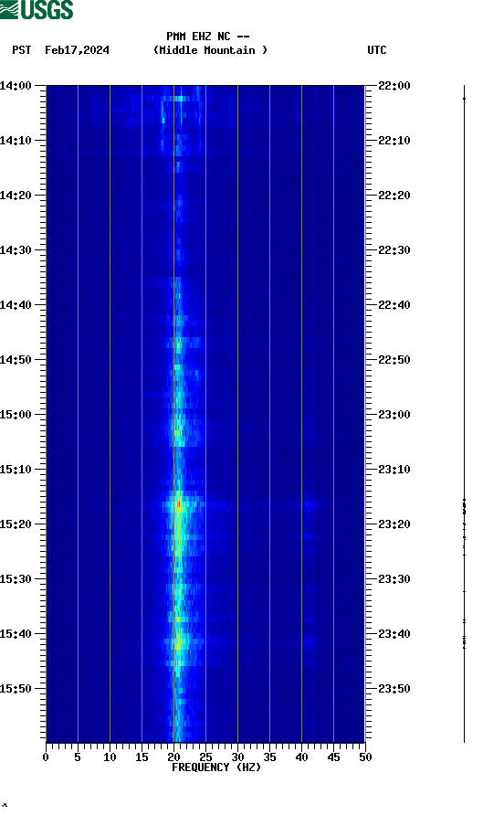Click the '10' frequency axis label
Viewport: 504px width, 815px height.
(x=110, y=757)
